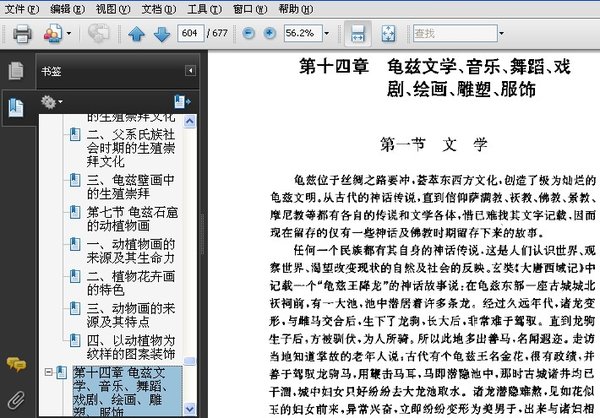Go to previous page with up arrow

pyautogui.click(x=137, y=34)
